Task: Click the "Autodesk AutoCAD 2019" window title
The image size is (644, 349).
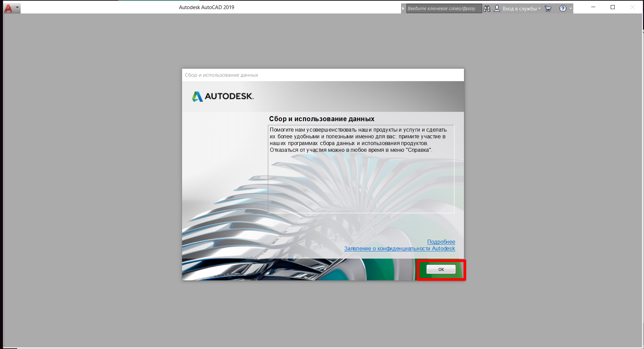Action: coord(207,7)
